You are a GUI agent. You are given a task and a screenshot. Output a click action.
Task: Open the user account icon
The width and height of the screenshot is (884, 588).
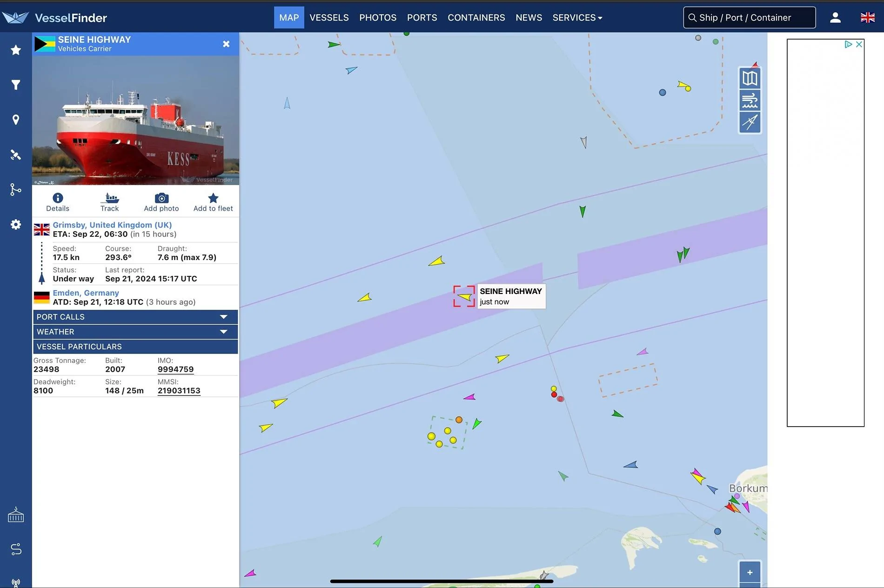click(x=836, y=18)
